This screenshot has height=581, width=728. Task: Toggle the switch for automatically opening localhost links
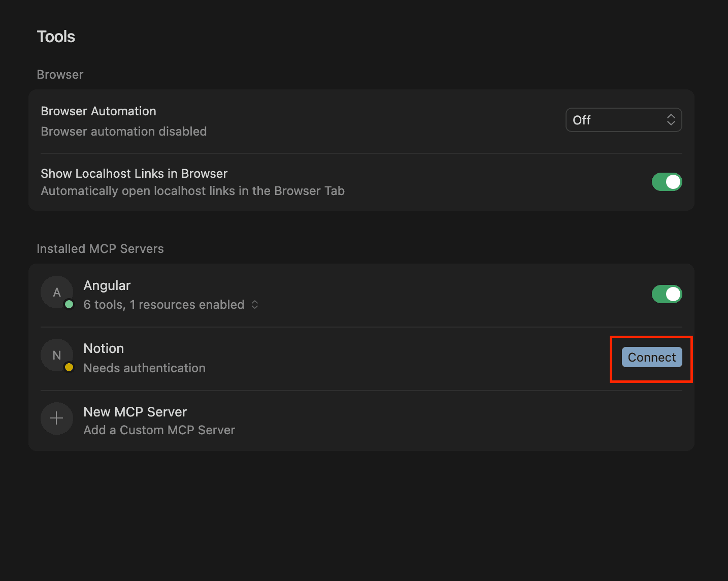click(x=667, y=181)
